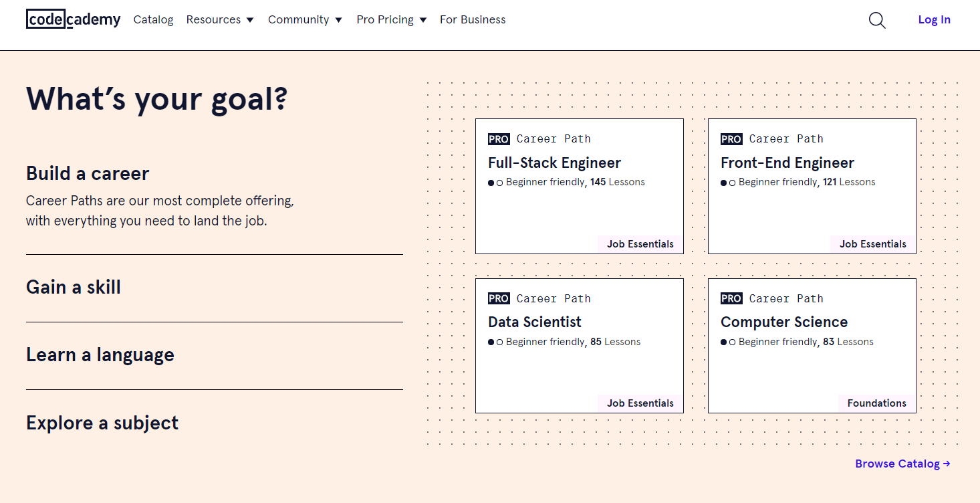This screenshot has width=980, height=503.
Task: Click difficulty dots on Full-Stack Engineer card
Action: point(495,183)
